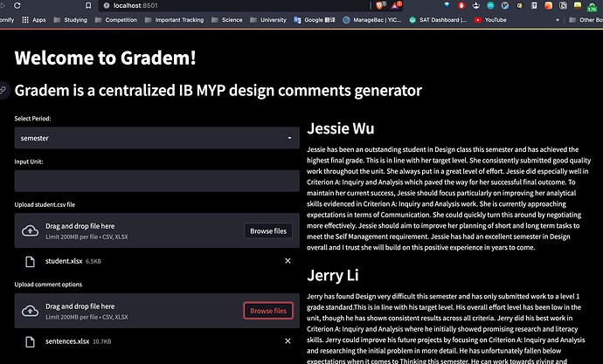Click the teal circle 'm' extension icon
The height and width of the screenshot is (364, 603).
(x=490, y=5)
